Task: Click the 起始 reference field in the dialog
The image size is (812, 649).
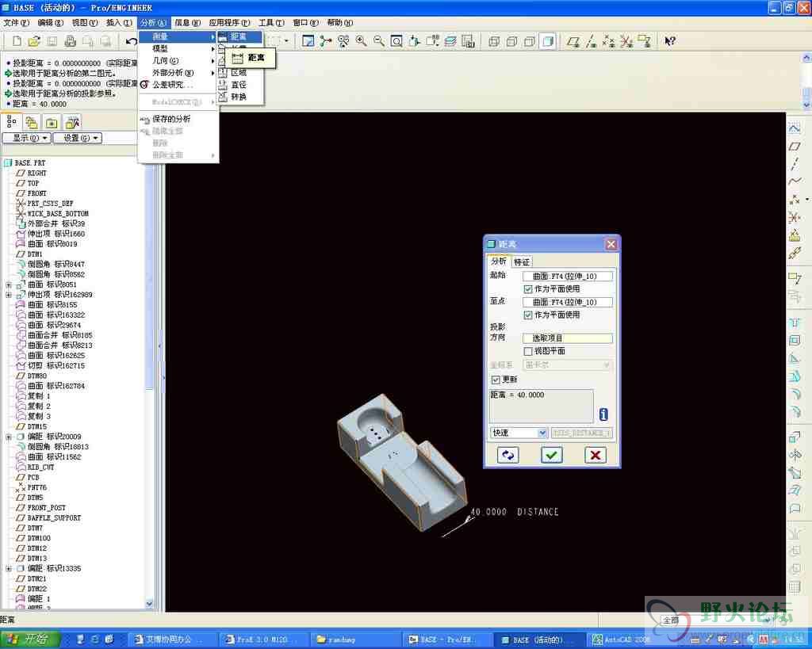Action: click(x=568, y=277)
